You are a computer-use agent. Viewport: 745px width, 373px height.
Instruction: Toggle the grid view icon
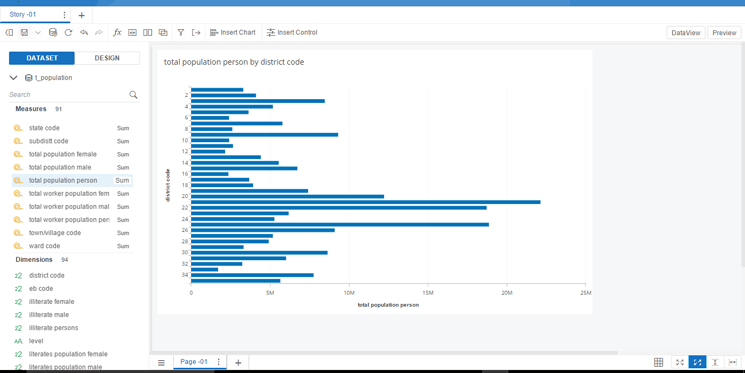tap(658, 363)
